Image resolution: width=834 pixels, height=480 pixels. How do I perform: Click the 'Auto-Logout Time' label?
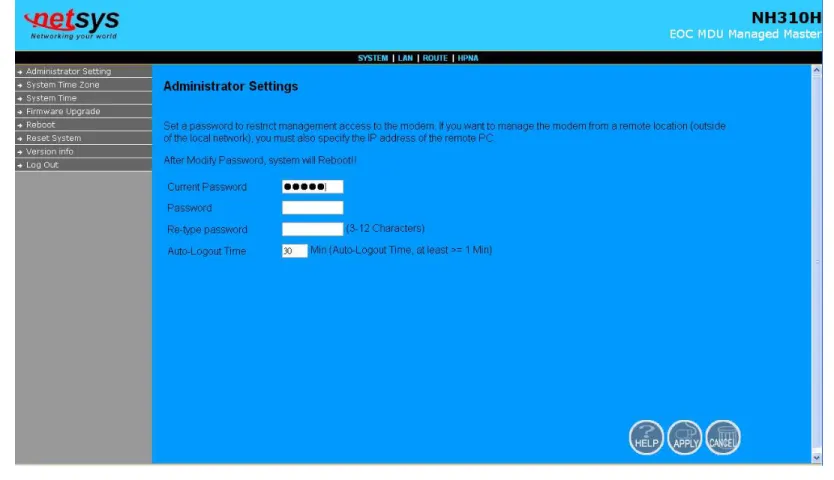coord(206,251)
